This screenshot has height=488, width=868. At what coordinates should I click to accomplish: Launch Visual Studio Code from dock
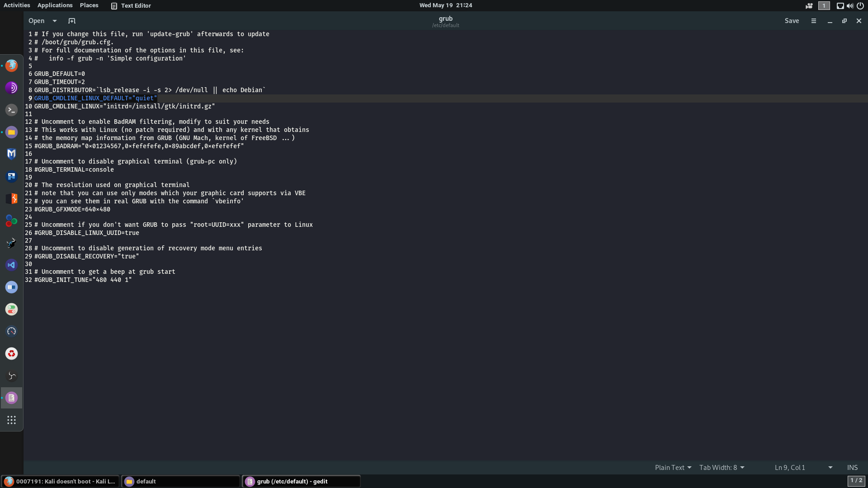point(11,265)
